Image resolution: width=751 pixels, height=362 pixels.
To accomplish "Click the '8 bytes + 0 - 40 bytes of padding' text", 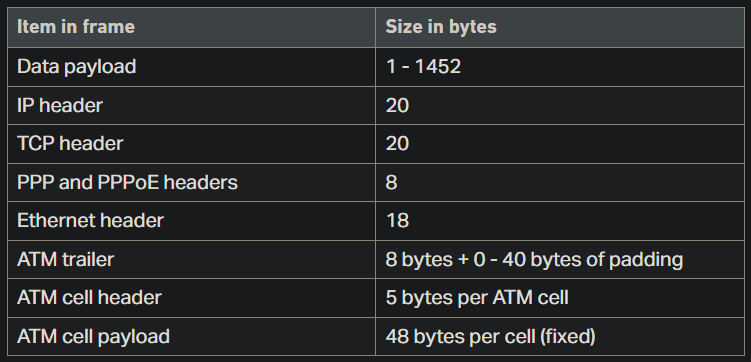I will [x=534, y=260].
